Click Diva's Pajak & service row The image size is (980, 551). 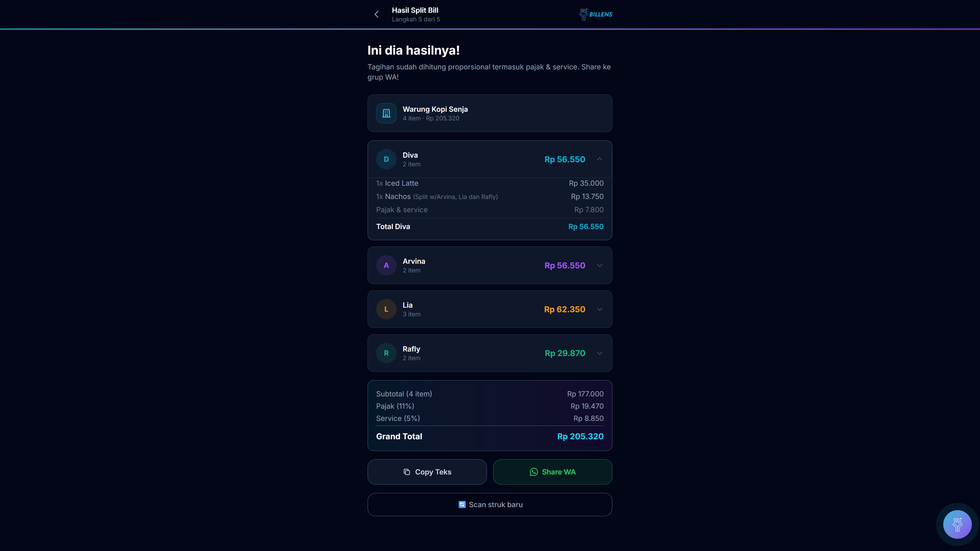pyautogui.click(x=490, y=210)
